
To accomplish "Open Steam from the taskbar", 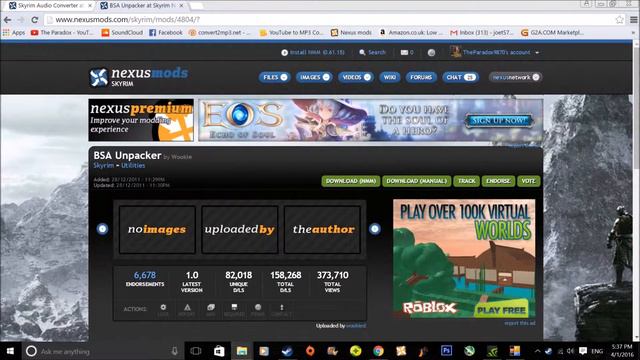I will pyautogui.click(x=287, y=351).
